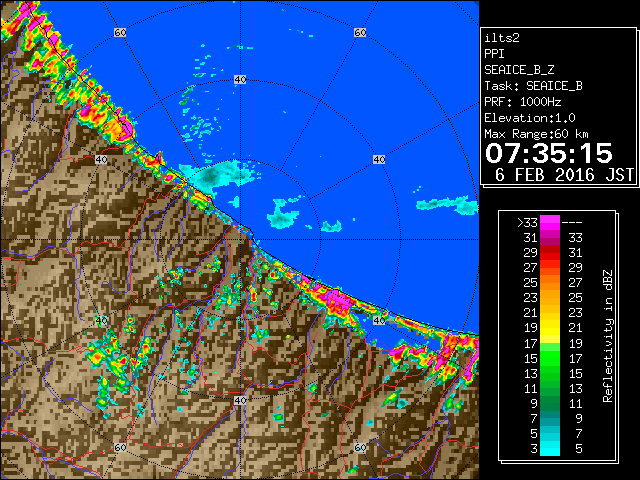This screenshot has height=480, width=640.
Task: Click the 'PRF: 1000Hz' value
Action: [522, 102]
